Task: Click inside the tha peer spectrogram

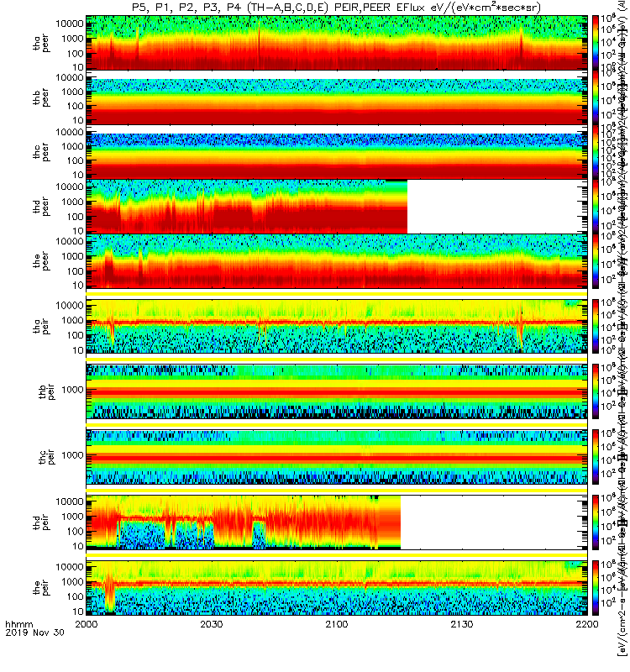Action: tap(337, 43)
